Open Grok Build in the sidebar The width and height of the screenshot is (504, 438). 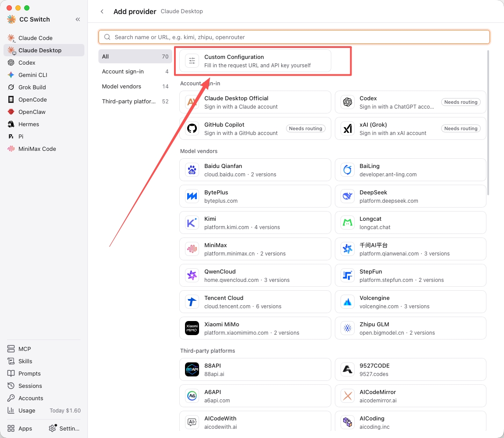(44, 87)
